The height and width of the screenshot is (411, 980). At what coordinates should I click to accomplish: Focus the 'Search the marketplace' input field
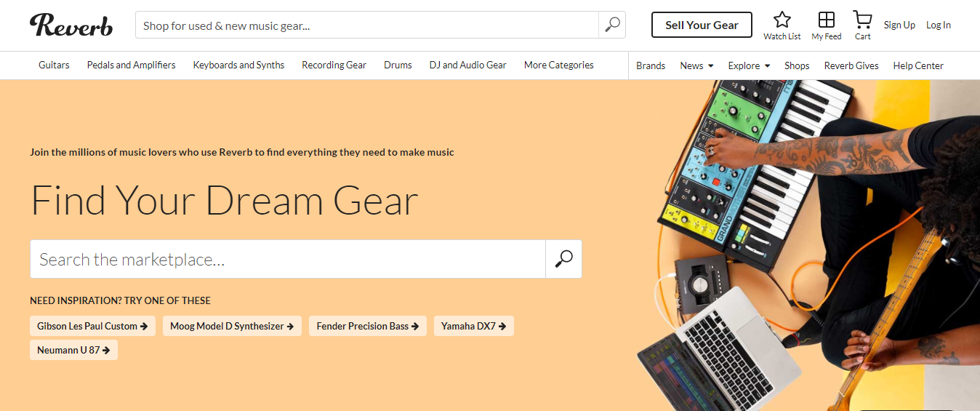coord(288,259)
